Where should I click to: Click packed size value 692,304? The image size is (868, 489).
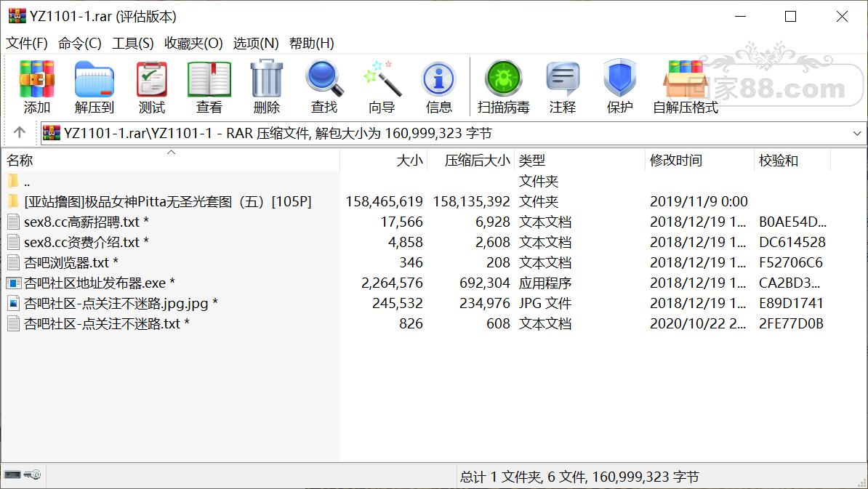484,283
